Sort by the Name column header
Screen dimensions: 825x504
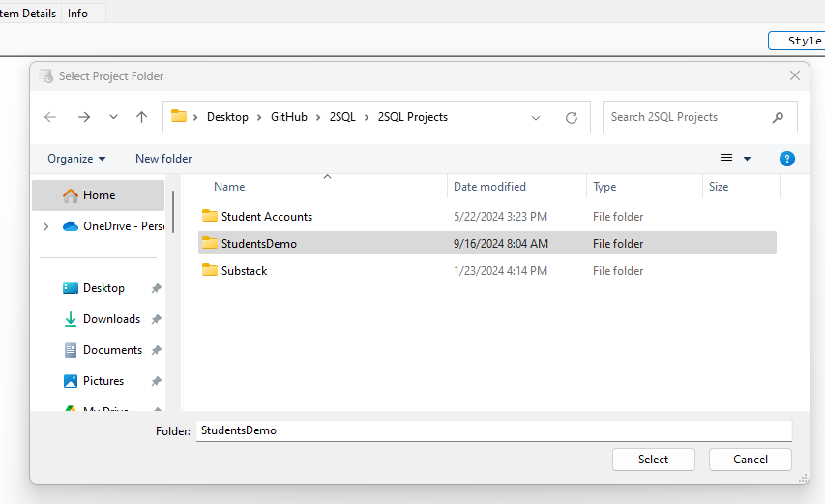(229, 187)
